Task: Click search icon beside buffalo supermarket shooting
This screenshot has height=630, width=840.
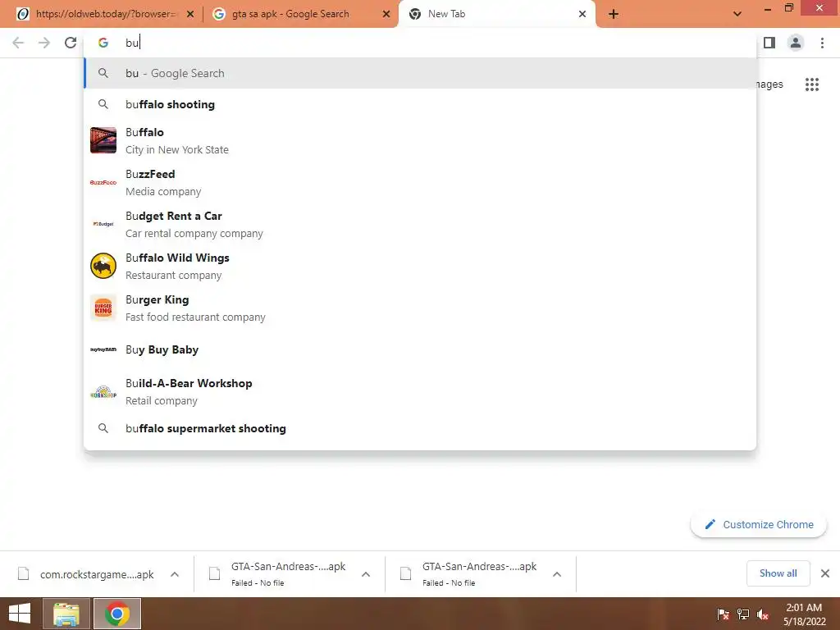Action: pos(103,428)
